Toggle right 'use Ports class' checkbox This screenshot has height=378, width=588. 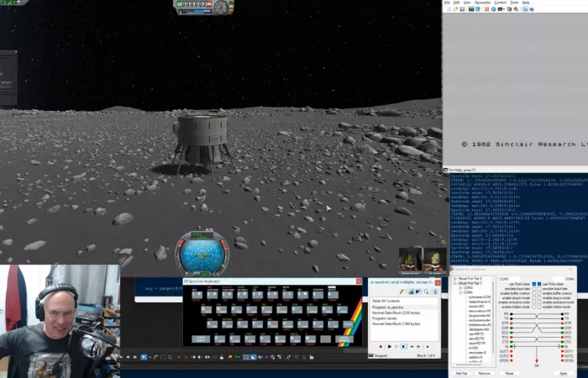tap(539, 284)
